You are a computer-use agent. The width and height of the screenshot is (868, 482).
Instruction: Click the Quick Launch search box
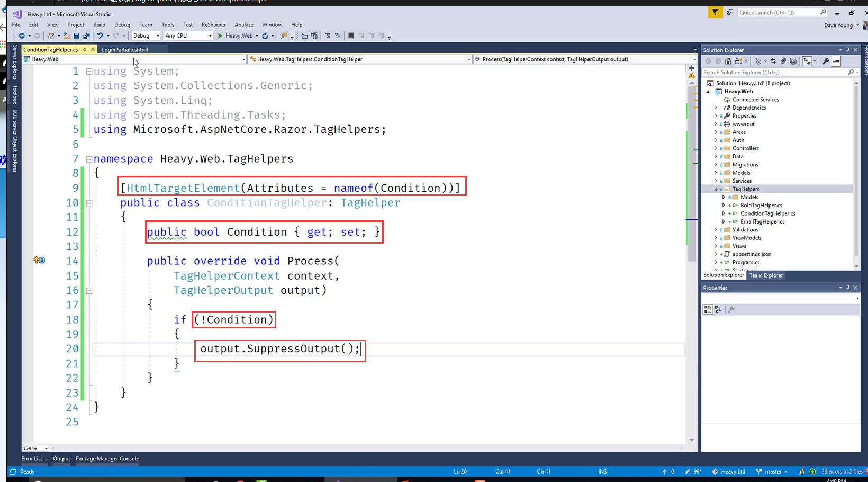pyautogui.click(x=783, y=12)
